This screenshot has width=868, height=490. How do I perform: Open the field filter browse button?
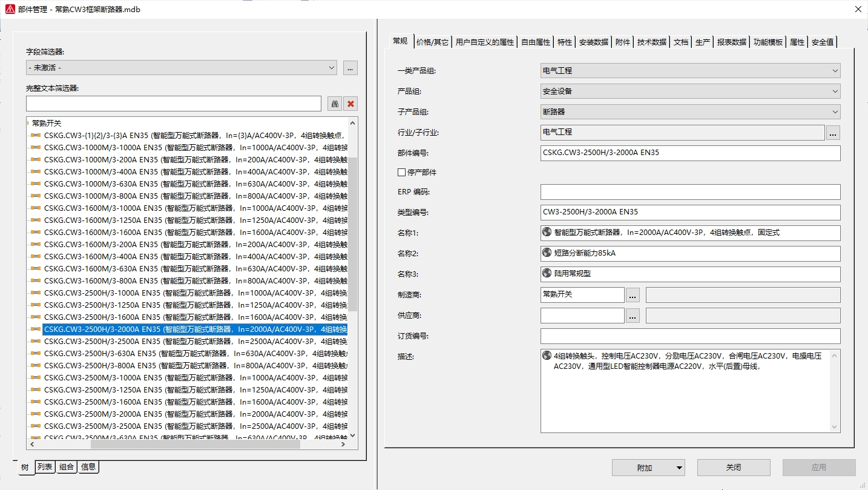pos(350,68)
